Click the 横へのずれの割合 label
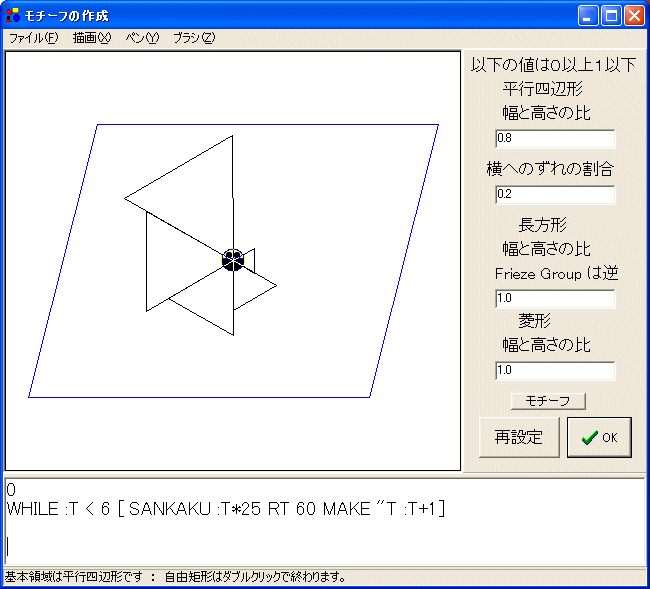Image resolution: width=650 pixels, height=589 pixels. 550,169
